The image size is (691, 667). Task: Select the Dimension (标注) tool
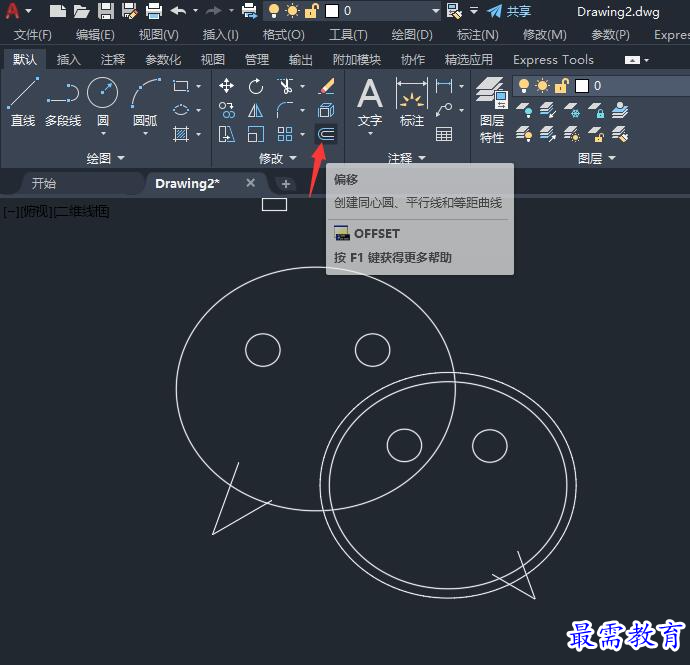[412, 102]
